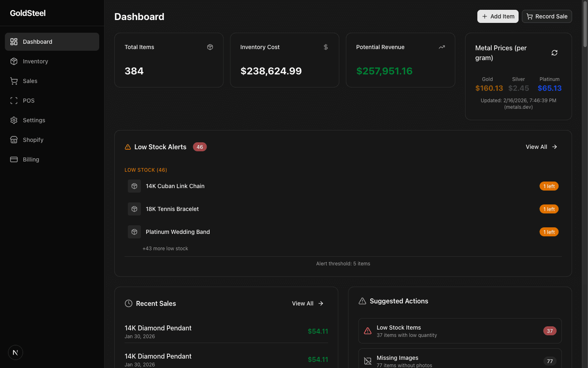
Task: Refresh metal prices with the refresh icon
Action: [554, 53]
